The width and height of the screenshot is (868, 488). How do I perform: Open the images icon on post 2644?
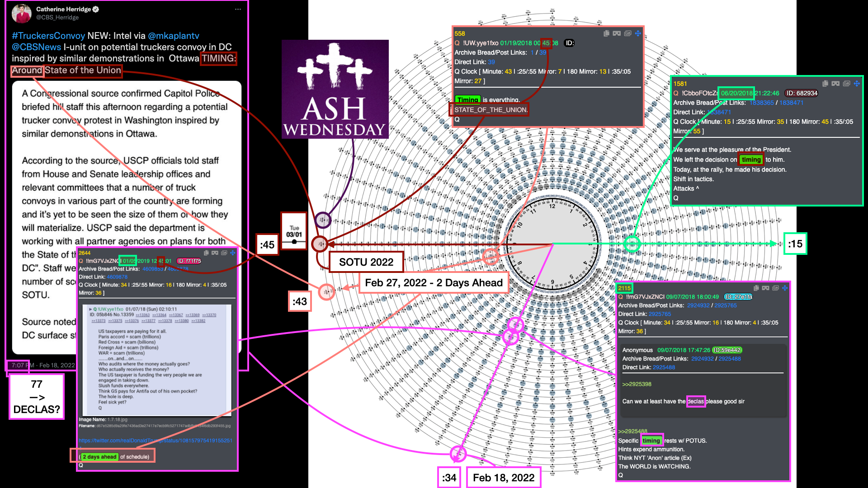tap(224, 253)
